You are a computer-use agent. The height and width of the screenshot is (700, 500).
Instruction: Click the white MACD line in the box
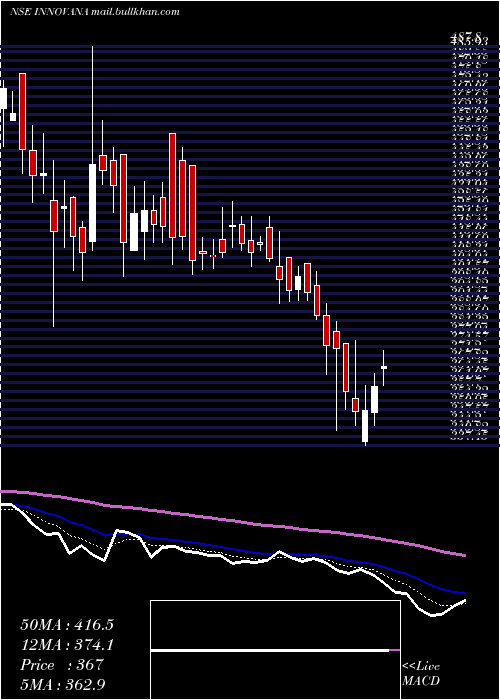tap(270, 651)
